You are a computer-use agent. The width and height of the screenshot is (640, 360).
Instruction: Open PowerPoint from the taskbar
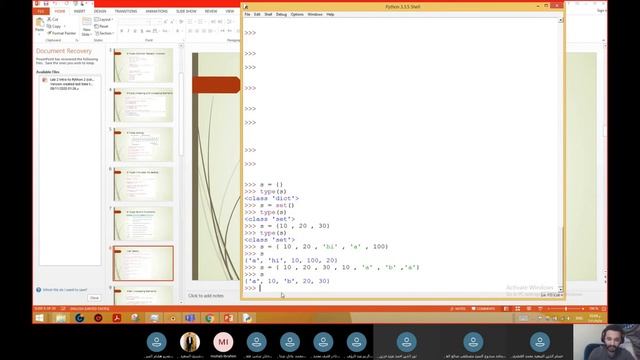[x=228, y=318]
